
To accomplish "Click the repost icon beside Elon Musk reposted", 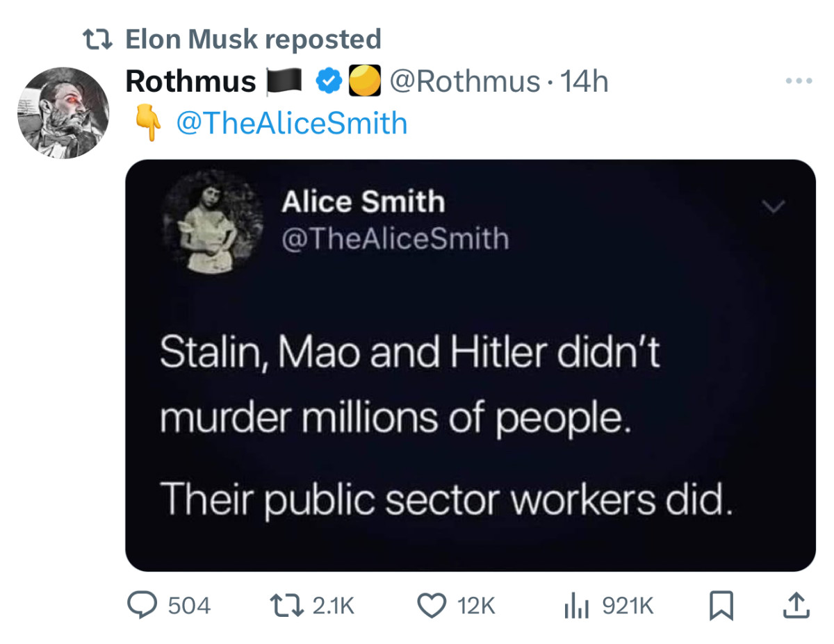I will (97, 40).
